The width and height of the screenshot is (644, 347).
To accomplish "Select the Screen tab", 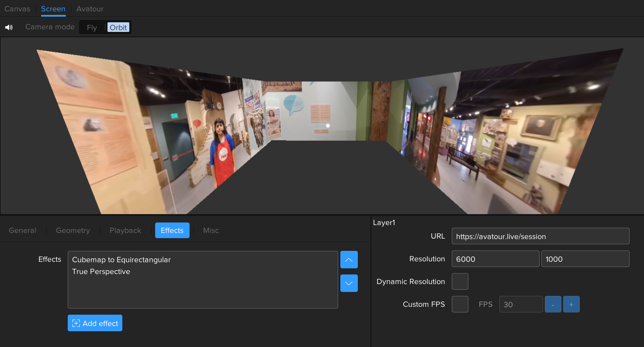I will tap(53, 9).
